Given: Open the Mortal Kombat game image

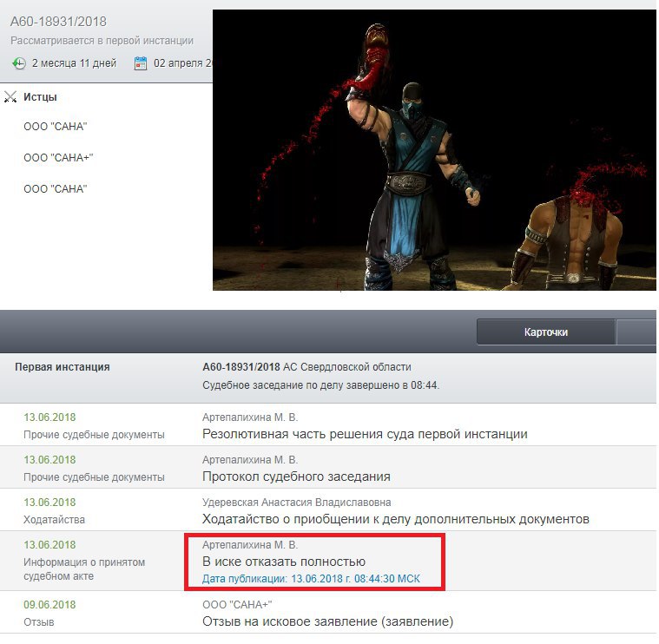Looking at the screenshot, I should [434, 150].
